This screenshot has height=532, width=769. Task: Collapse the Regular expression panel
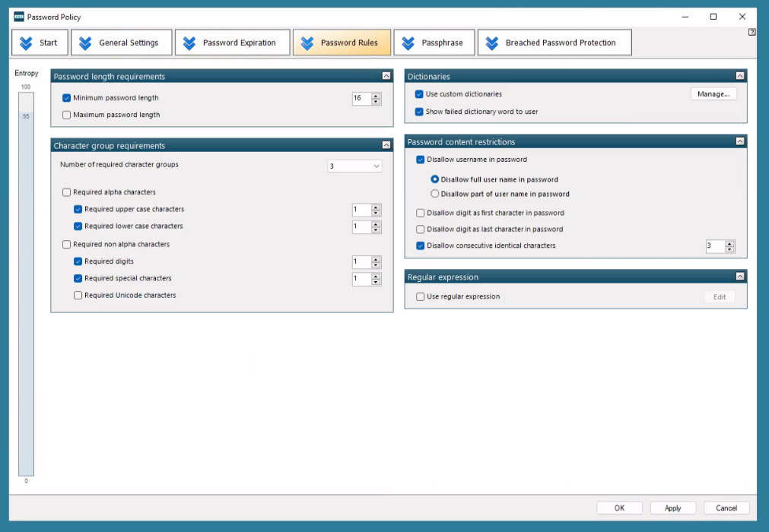tap(740, 277)
